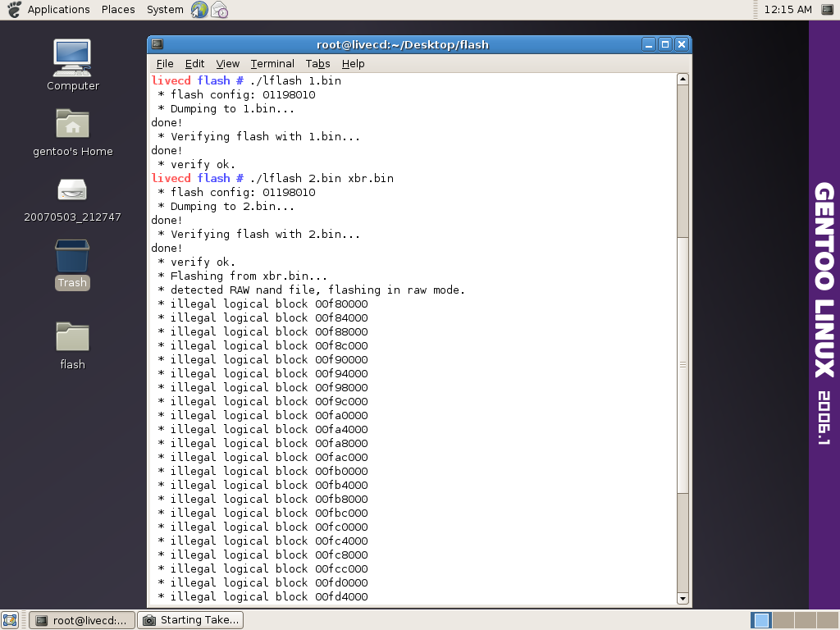Switch to the second workspace in the switcher
The height and width of the screenshot is (630, 840).
783,620
